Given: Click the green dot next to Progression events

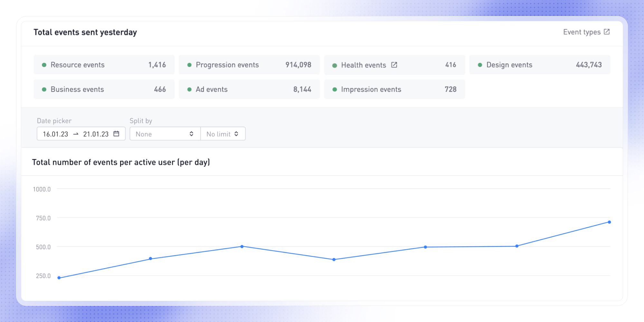Looking at the screenshot, I should click(189, 64).
